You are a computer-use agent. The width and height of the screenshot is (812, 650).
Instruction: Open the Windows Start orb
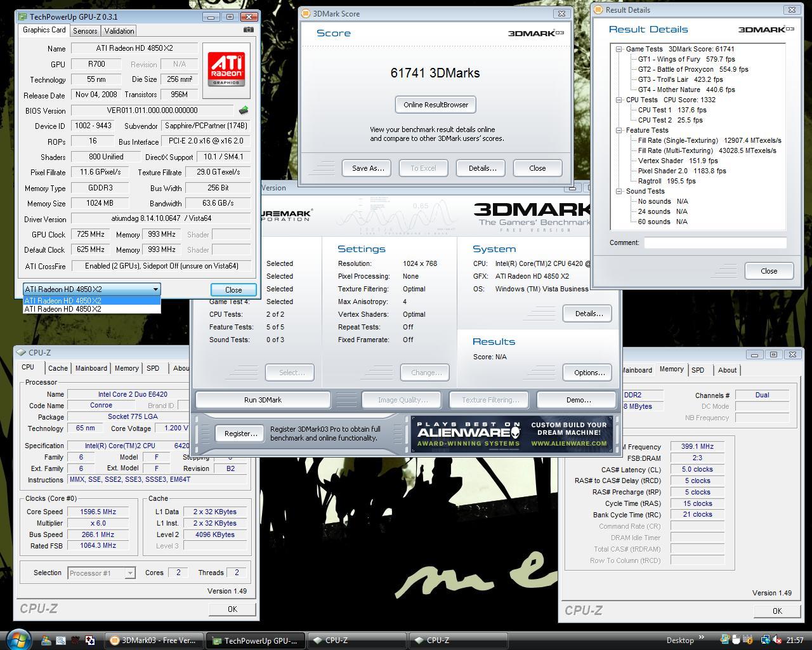(18, 639)
